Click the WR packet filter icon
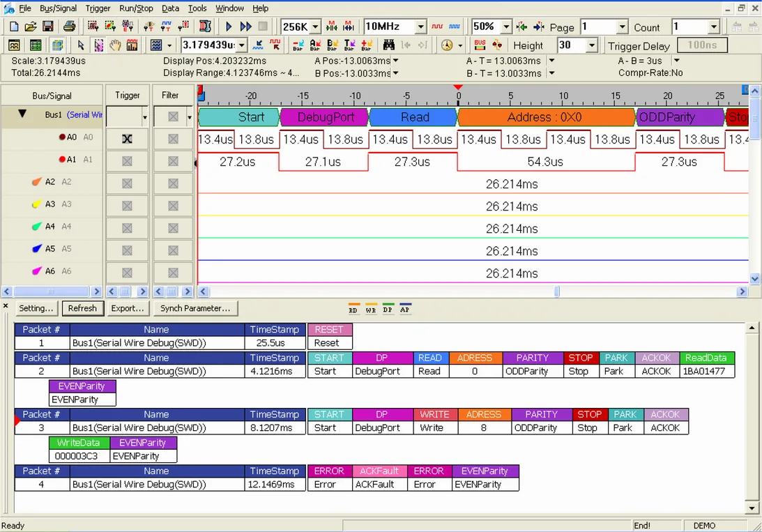This screenshot has height=532, width=762. click(371, 309)
